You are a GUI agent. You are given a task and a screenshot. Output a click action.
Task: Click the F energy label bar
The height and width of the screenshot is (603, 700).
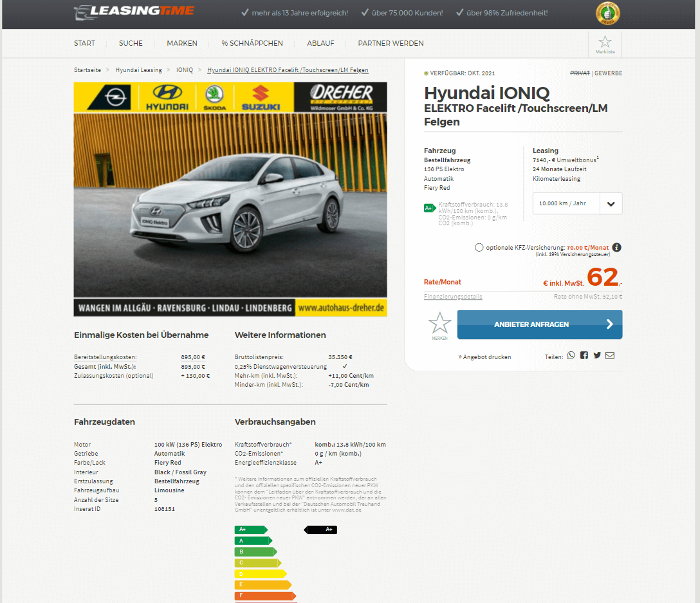tap(265, 596)
